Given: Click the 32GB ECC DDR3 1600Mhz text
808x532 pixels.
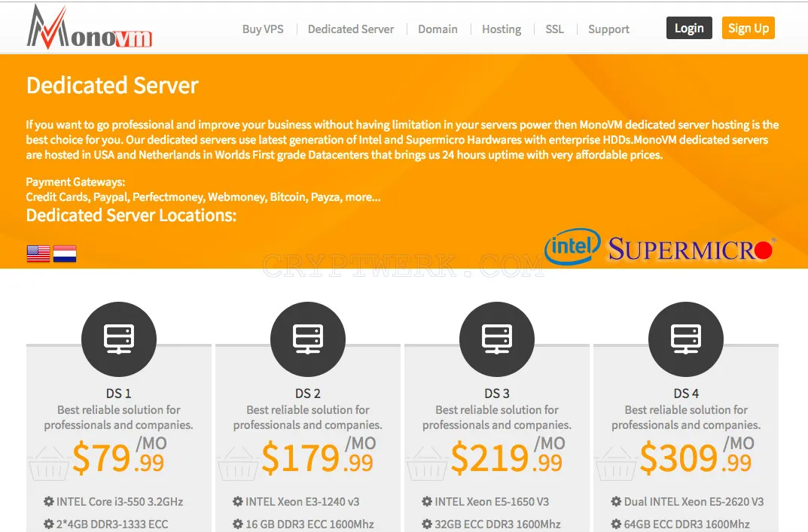Looking at the screenshot, I should click(498, 524).
